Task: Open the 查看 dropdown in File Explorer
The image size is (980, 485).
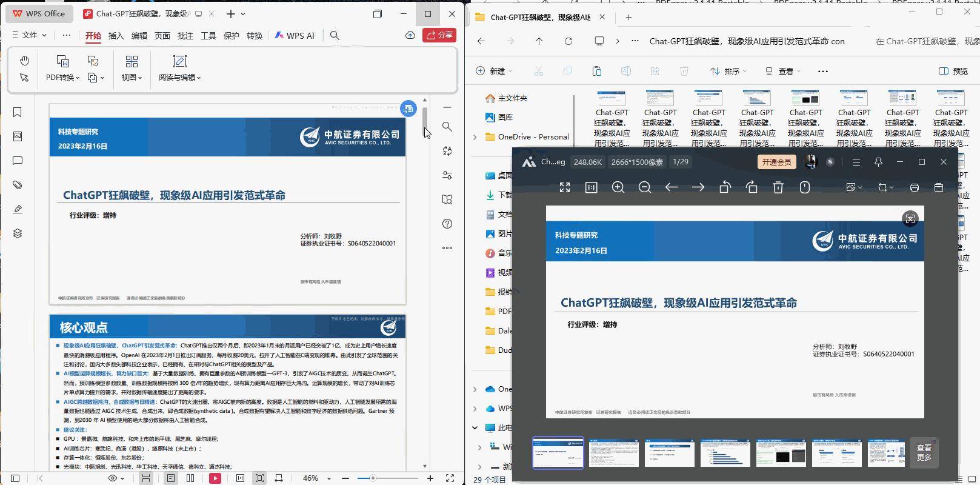Action: [782, 71]
